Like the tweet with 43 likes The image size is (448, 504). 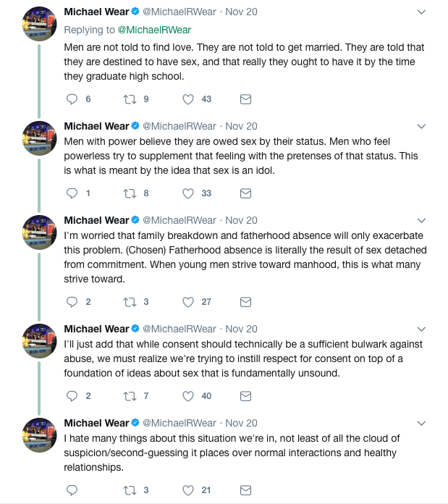(189, 99)
